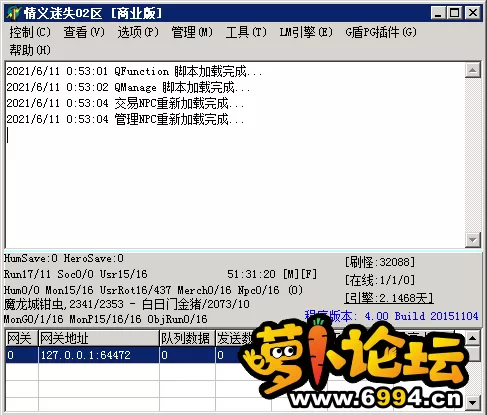
Task: Open the G盾PG插件(G) menu
Action: [381, 32]
